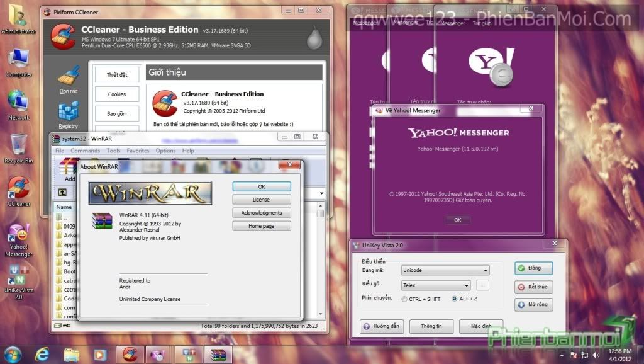Click the Piriform pear logo in CCleaner header
644x364 pixels.
tap(314, 38)
